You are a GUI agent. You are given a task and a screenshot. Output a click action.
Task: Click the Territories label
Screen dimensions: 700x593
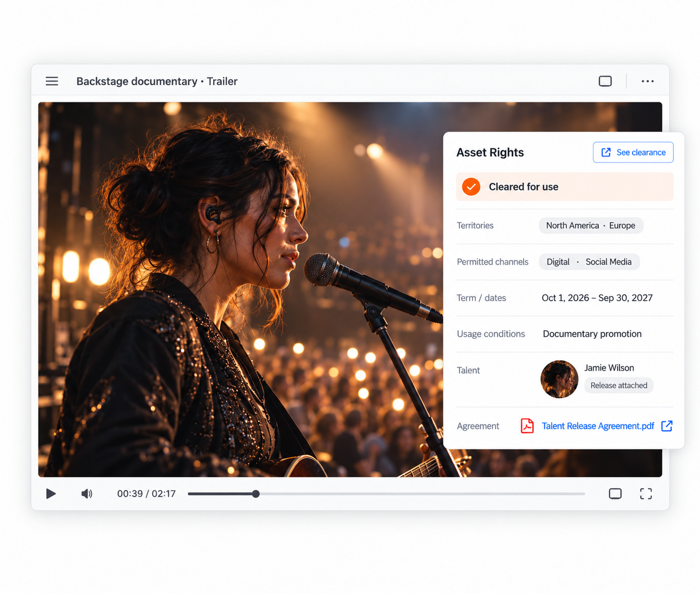[x=475, y=226]
